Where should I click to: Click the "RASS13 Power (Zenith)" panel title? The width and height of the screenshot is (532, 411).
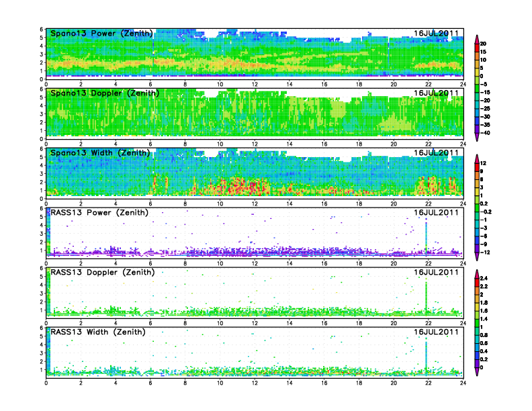(x=99, y=213)
